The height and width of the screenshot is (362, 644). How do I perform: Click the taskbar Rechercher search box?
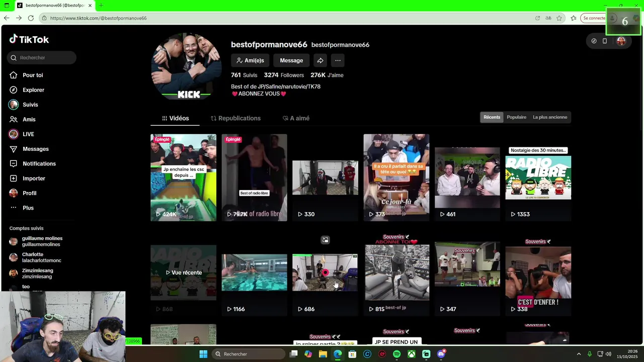[249, 354]
